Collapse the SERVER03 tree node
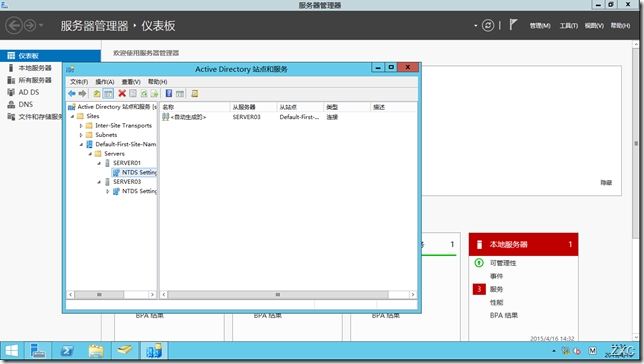 pos(99,182)
